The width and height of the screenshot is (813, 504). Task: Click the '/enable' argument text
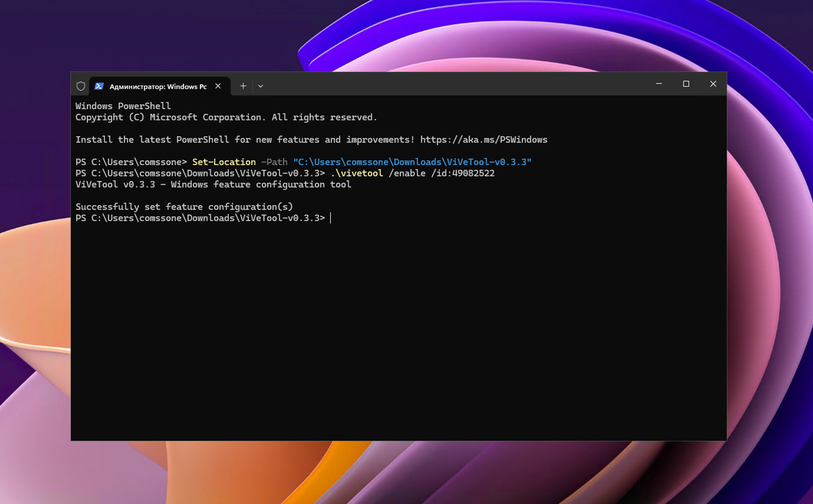pos(407,173)
